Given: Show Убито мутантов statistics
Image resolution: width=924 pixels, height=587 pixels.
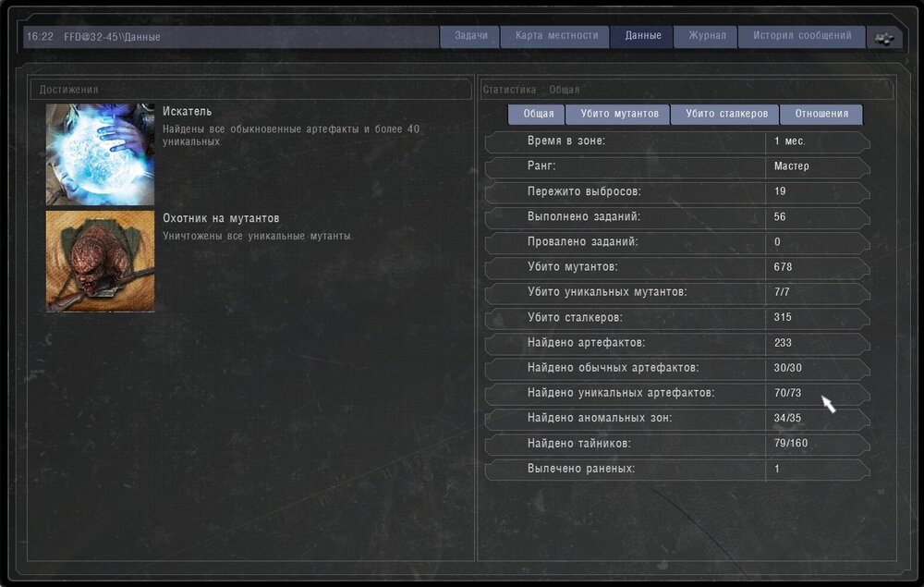Looking at the screenshot, I should pyautogui.click(x=619, y=114).
